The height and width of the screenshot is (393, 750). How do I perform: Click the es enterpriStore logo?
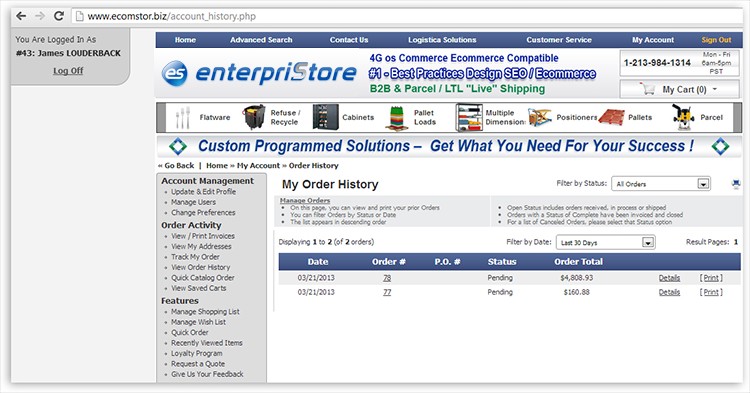259,73
